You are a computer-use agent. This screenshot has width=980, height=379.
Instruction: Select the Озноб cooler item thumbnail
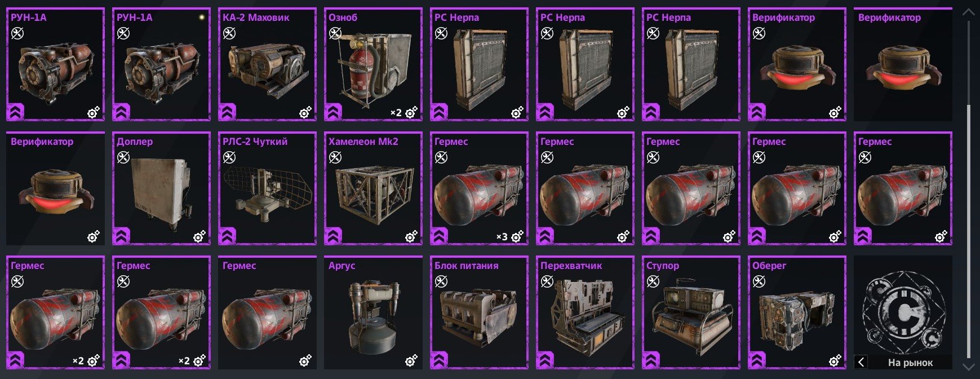[373, 64]
